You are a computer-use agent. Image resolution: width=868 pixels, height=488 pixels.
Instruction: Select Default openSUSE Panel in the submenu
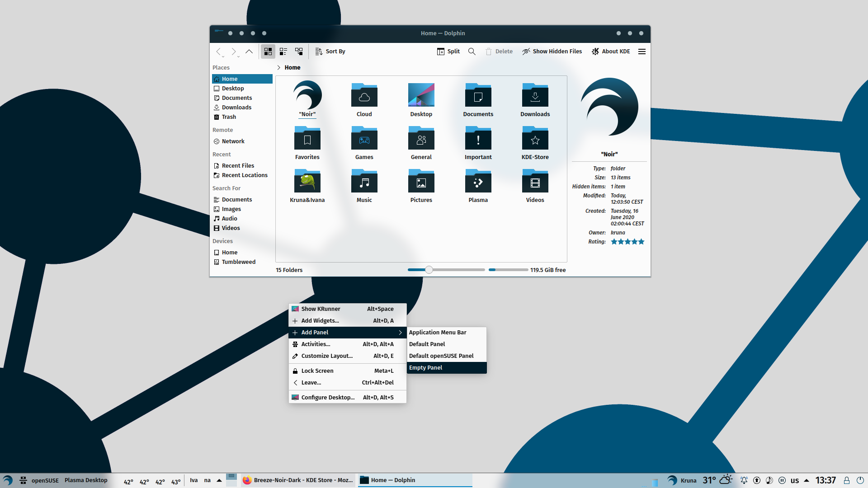tap(447, 356)
